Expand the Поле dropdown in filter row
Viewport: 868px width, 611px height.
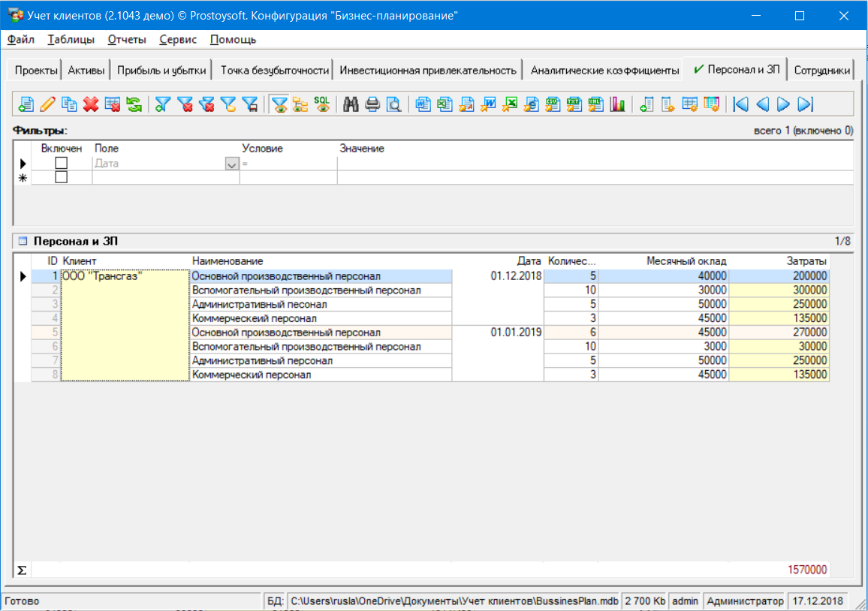(x=232, y=164)
